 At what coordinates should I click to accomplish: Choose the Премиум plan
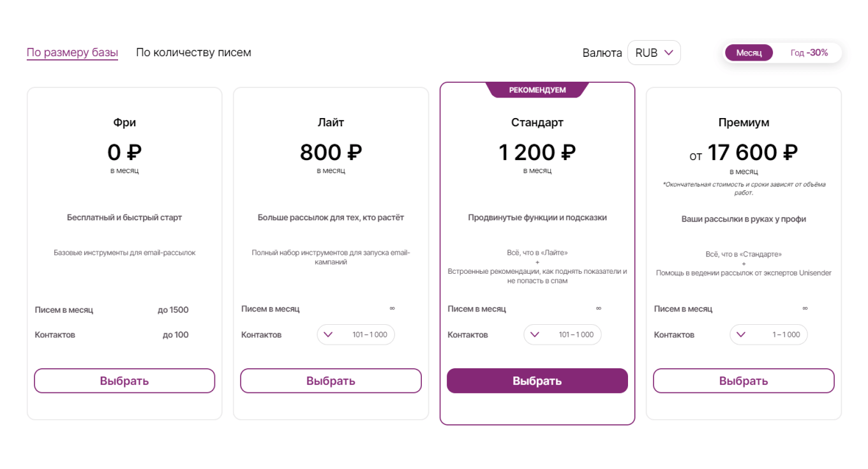pyautogui.click(x=744, y=380)
